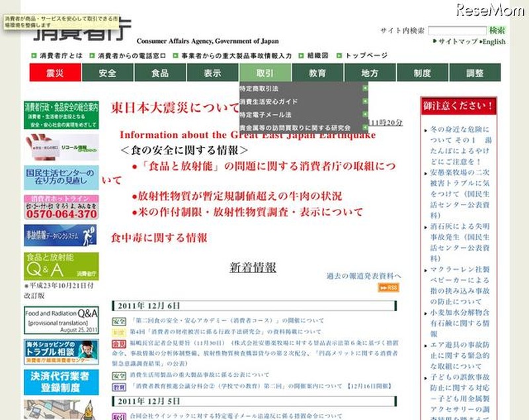Open the 震災 red navigation tab
The image size is (529, 420).
(x=56, y=73)
